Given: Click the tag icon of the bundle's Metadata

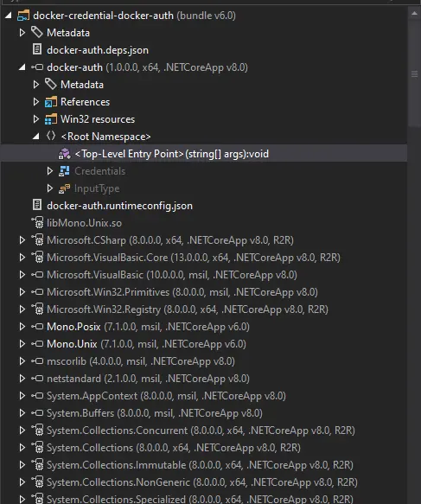Looking at the screenshot, I should point(37,32).
